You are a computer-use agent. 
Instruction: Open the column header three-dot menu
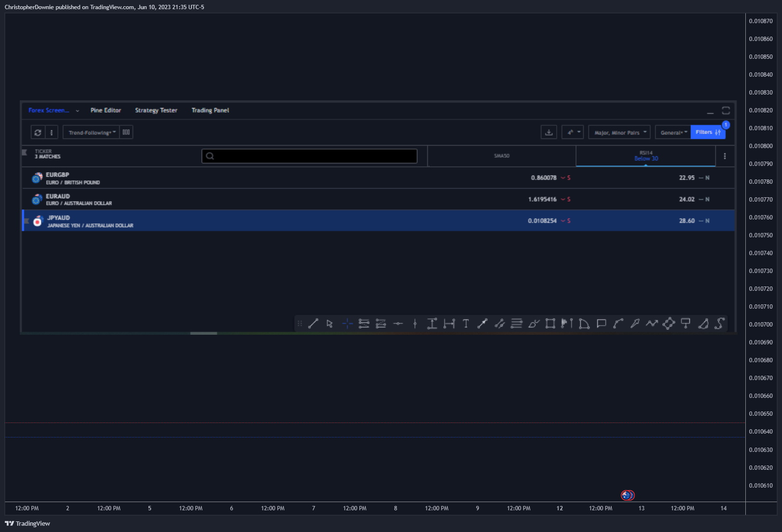725,156
